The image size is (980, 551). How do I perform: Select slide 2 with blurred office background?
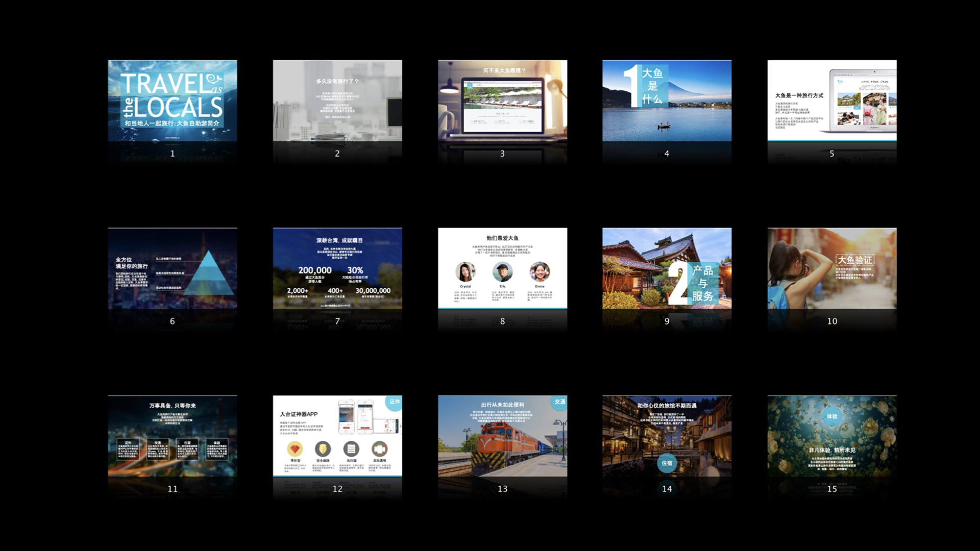[337, 101]
